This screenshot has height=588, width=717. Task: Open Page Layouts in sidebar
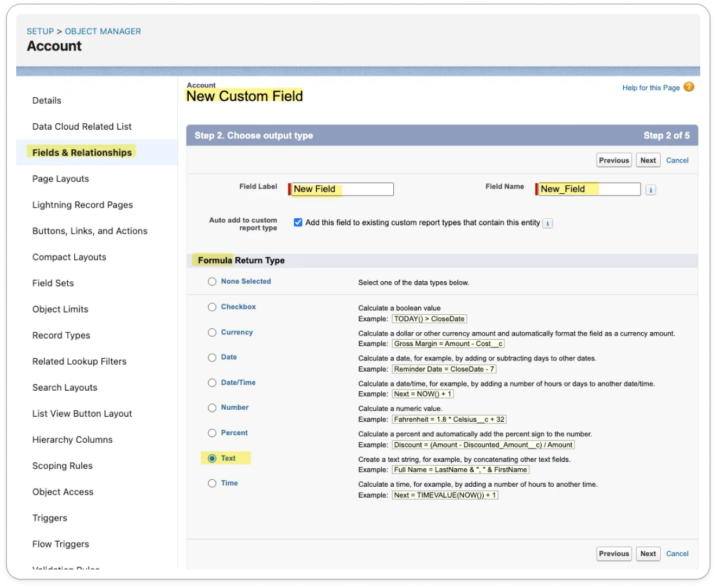tap(61, 179)
